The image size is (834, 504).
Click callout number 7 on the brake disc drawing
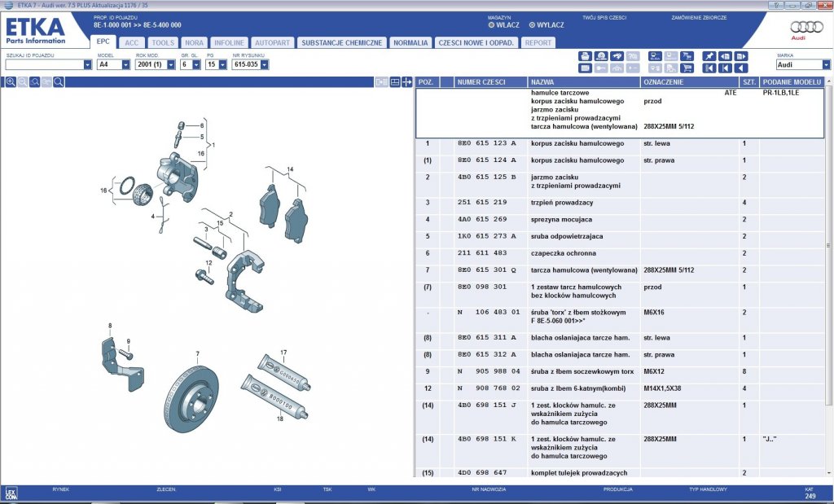point(197,353)
